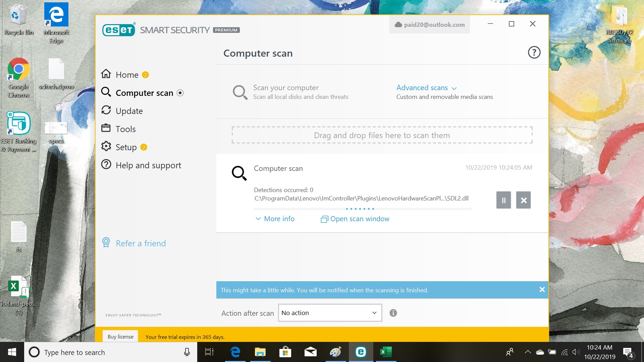The width and height of the screenshot is (644, 362).
Task: Open Excel from the taskbar
Action: tap(386, 352)
